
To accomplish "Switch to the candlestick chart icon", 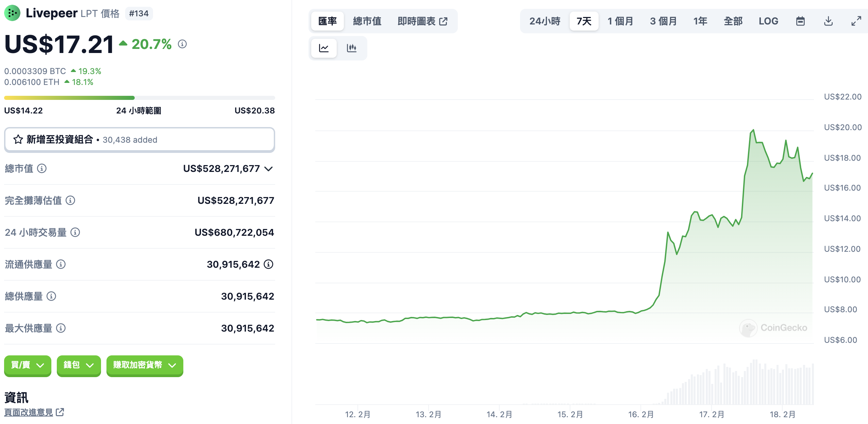I will click(x=351, y=48).
